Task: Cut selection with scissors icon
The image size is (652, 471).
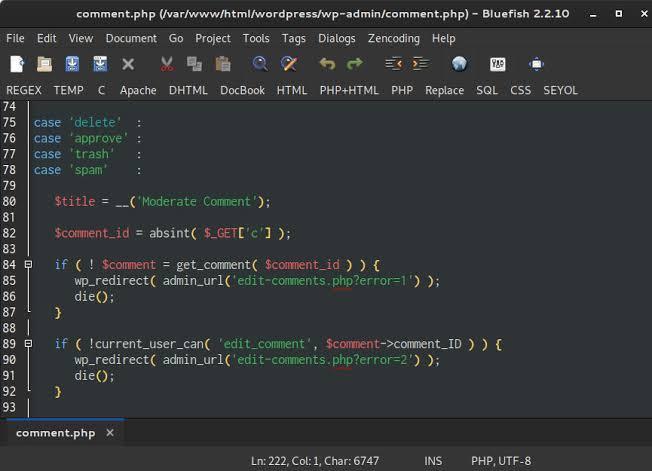Action: pos(167,64)
